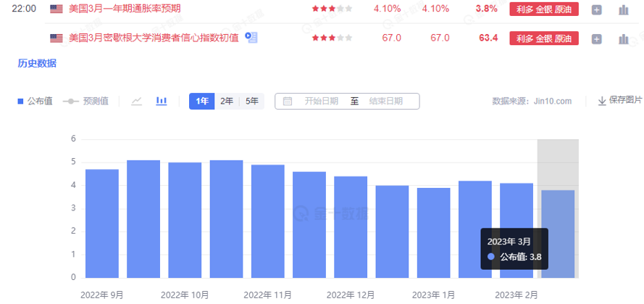Select the 2年 time range
The image size is (644, 304).
point(227,101)
